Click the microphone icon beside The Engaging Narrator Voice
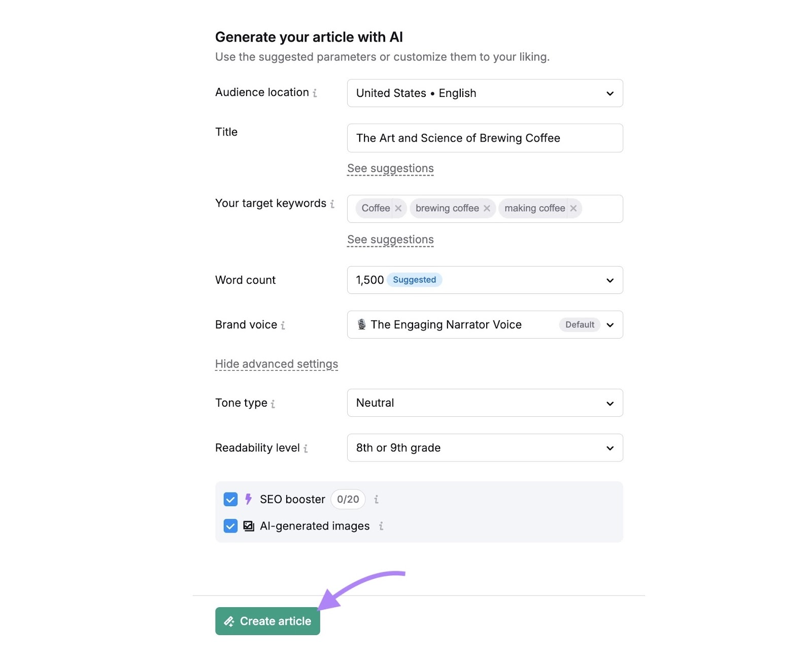This screenshot has height=660, width=812. [x=361, y=324]
